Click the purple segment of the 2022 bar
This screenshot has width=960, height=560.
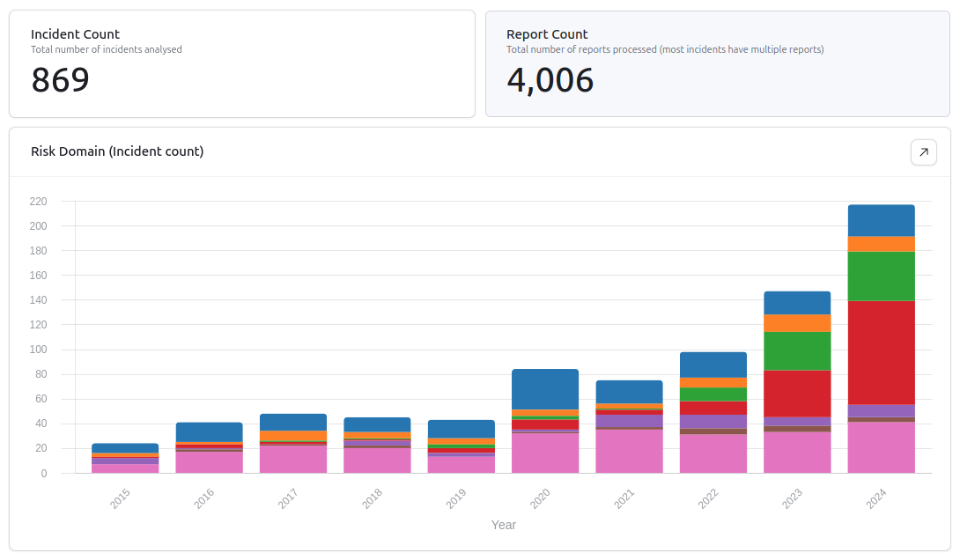[x=713, y=422]
